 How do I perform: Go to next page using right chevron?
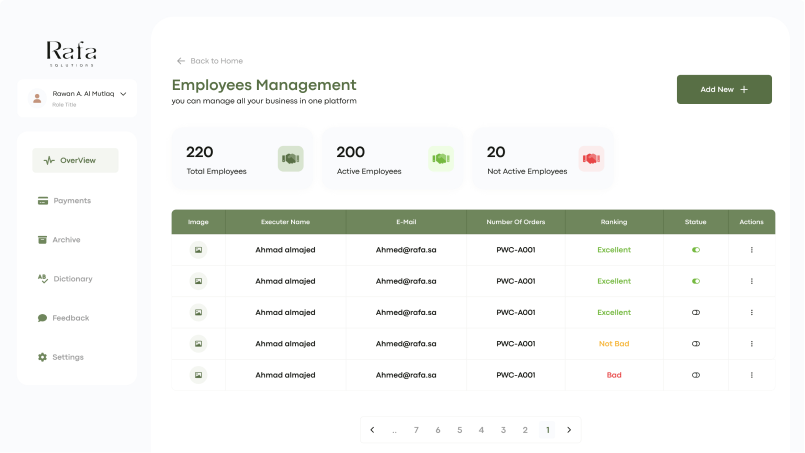[569, 430]
